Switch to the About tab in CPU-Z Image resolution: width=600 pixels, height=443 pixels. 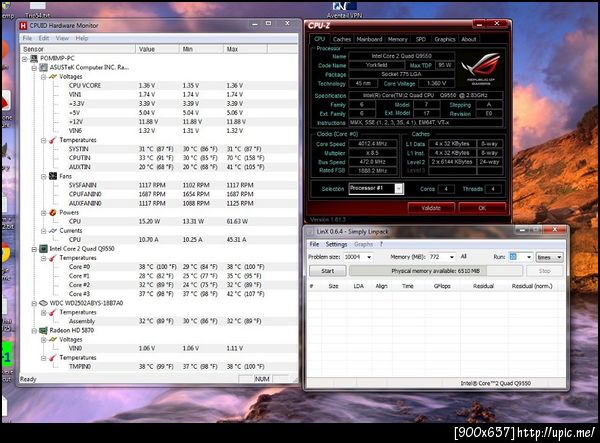coord(468,39)
